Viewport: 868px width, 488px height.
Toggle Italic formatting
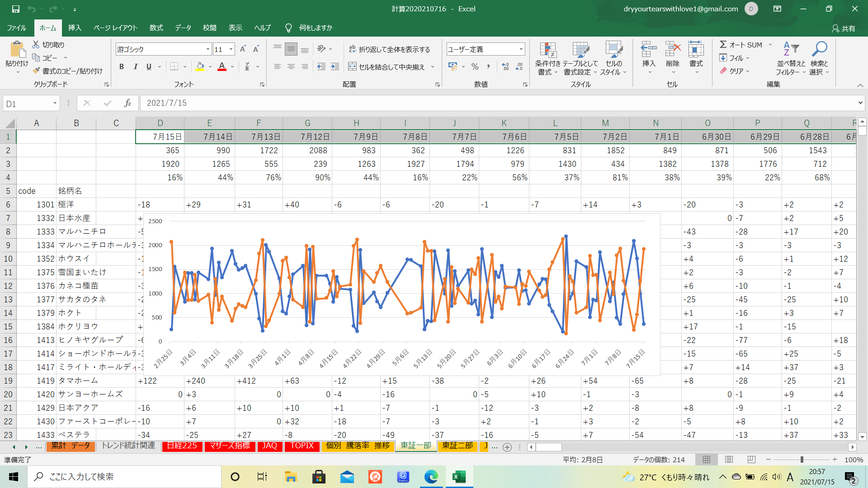click(x=135, y=67)
